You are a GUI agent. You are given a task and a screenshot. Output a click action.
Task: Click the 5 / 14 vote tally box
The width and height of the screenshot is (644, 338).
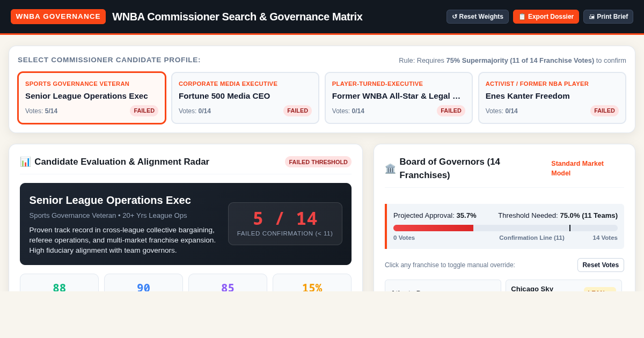click(285, 224)
